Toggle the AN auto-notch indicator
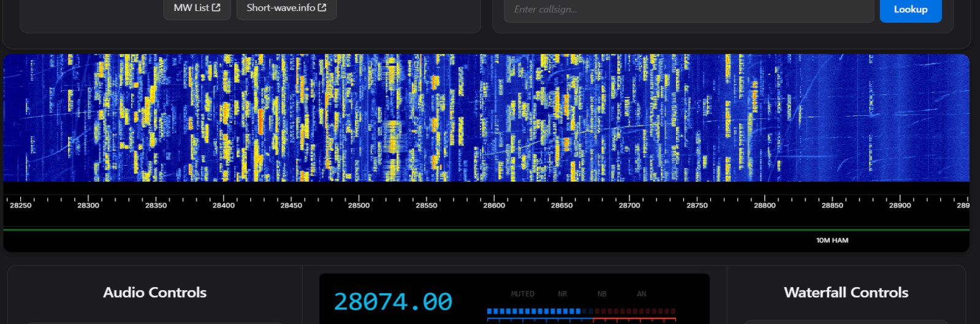This screenshot has width=980, height=324. click(641, 294)
